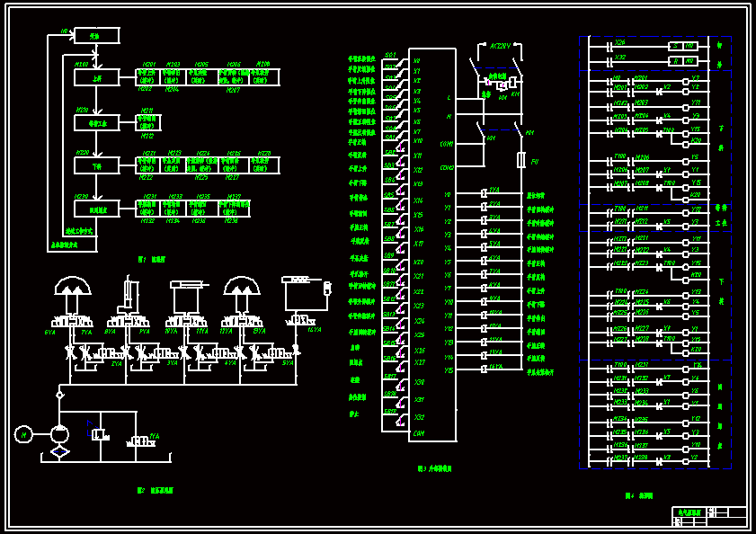The height and width of the screenshot is (534, 756).
Task: Click the X32 contact in ladder diagram
Action: pyautogui.click(x=609, y=62)
